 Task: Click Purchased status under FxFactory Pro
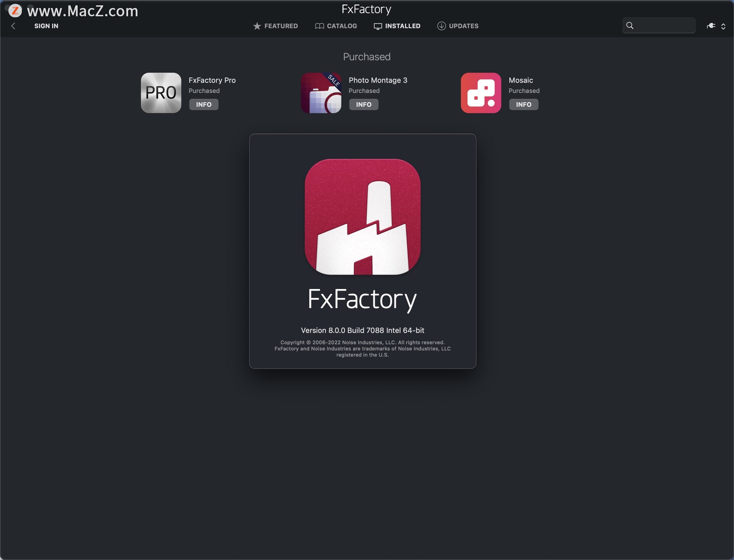[x=204, y=91]
